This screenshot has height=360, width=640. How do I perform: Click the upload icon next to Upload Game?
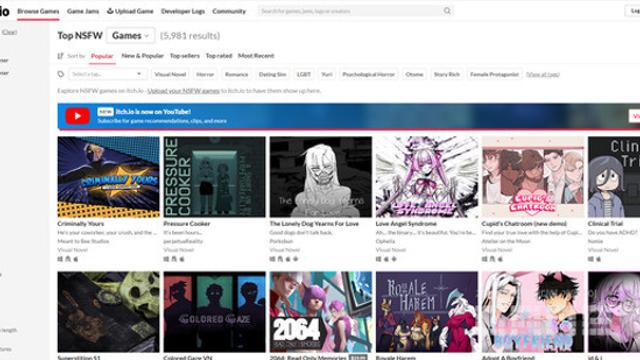[x=110, y=11]
